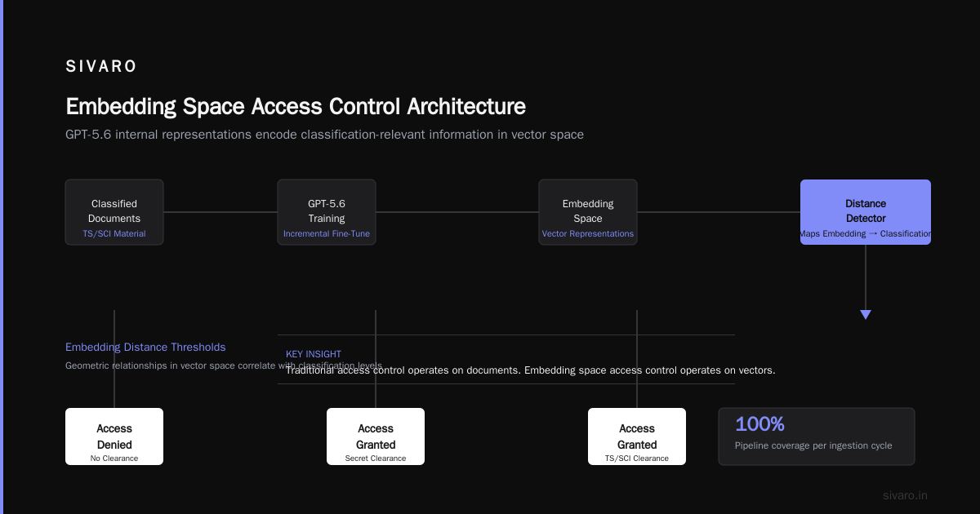The width and height of the screenshot is (980, 514).
Task: Select the 'Traditional access control operates on documents' sentence
Action: point(530,370)
